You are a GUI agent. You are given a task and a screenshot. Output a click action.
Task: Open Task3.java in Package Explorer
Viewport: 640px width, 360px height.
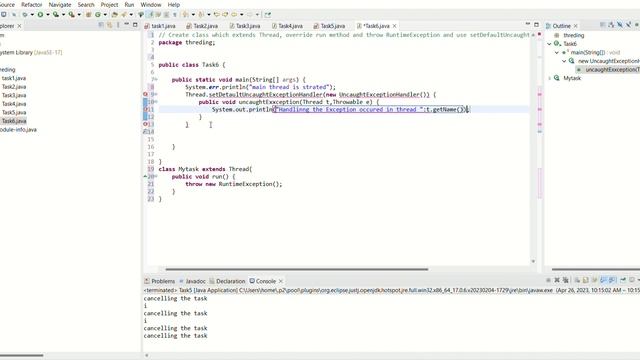[14, 95]
